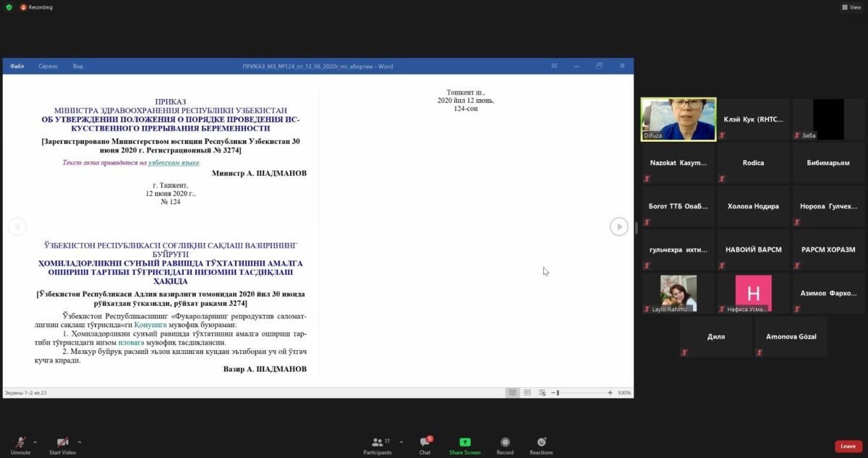Expand audio options arrow beside Unmute
868x458 pixels.
pyautogui.click(x=35, y=441)
